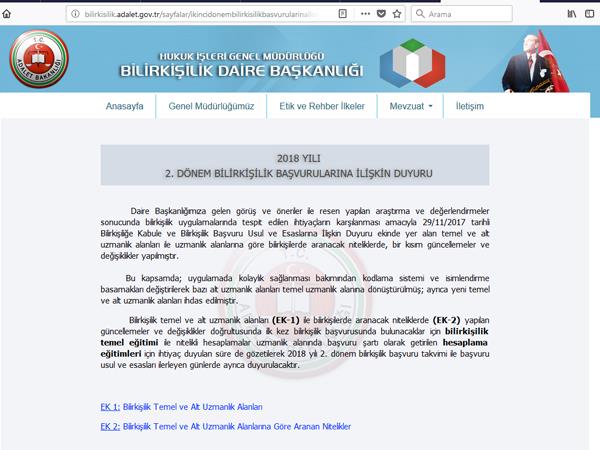Open EK 1 Temel ve Alt Uzmanlık Alanları link
Screen dimensions: 600x450
(x=181, y=407)
